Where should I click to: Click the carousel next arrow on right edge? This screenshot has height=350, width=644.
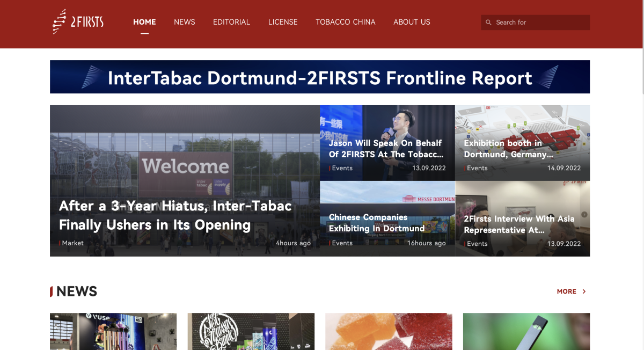[x=584, y=214]
